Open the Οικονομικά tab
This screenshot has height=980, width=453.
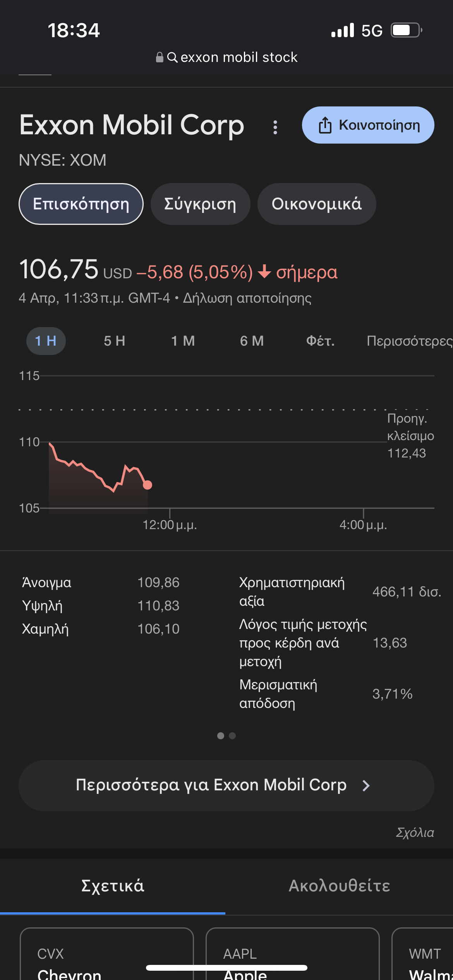point(316,204)
